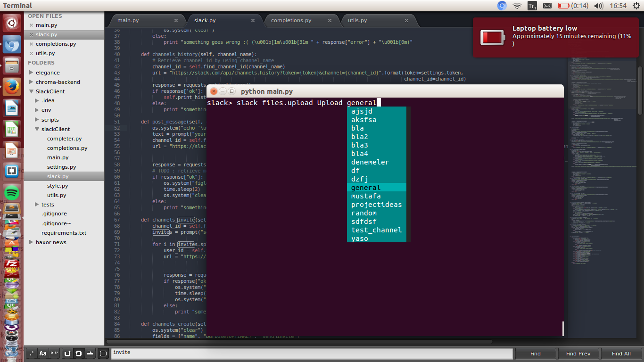This screenshot has height=362, width=644.
Task: Expand the chroma-backend folder
Action: (x=31, y=82)
